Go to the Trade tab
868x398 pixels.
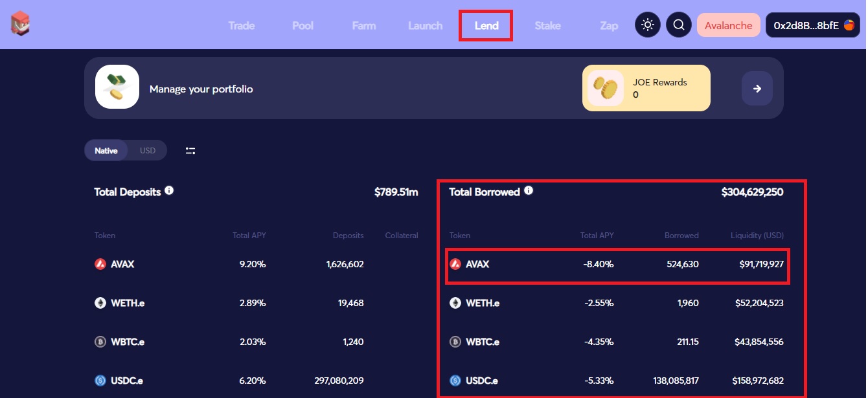(x=242, y=26)
